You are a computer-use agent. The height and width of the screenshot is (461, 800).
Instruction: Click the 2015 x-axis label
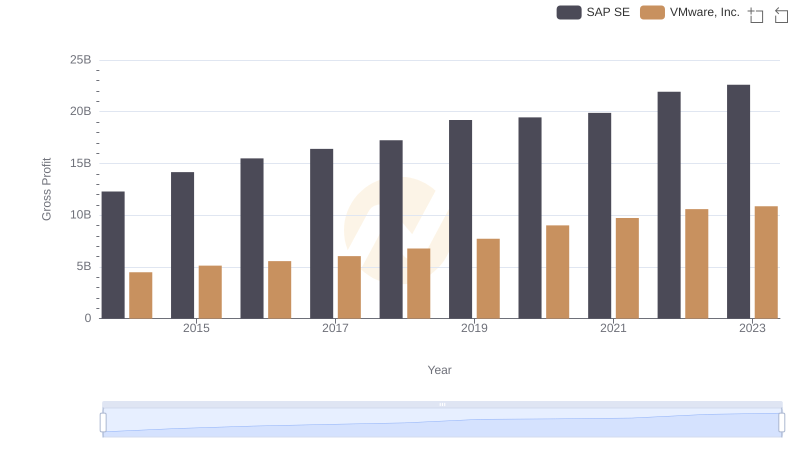(x=196, y=328)
